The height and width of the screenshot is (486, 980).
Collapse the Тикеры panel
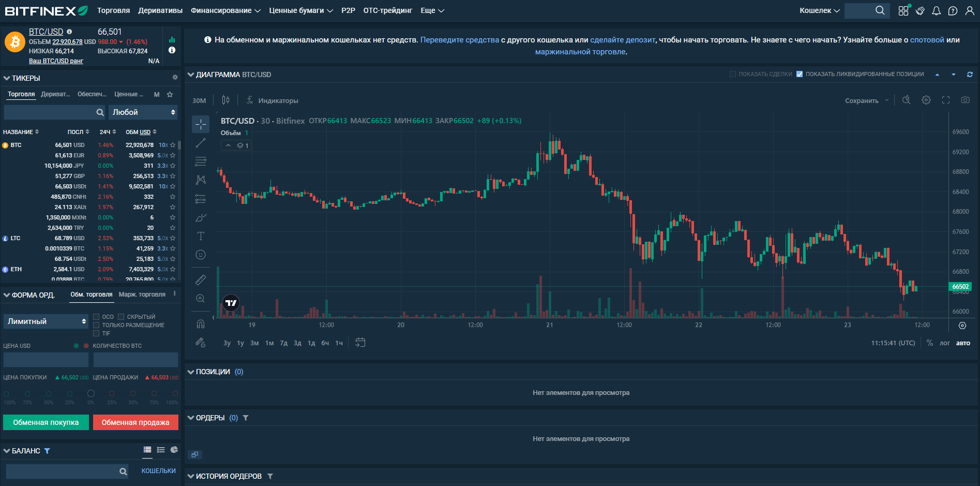[x=7, y=78]
